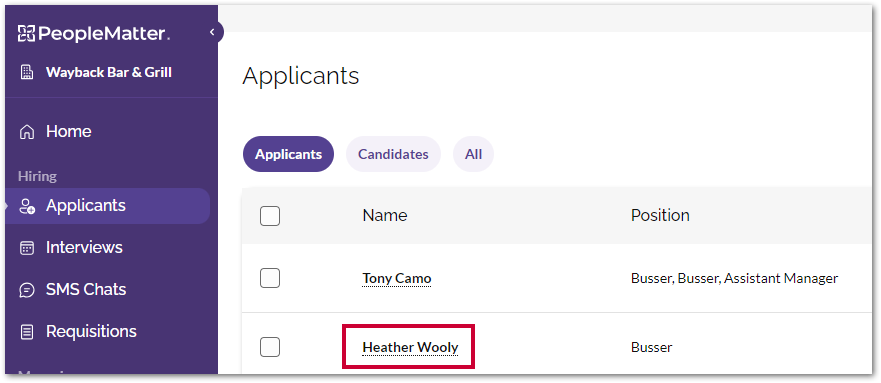This screenshot has height=383, width=881.
Task: Click the PeopleMatter logo icon
Action: [x=26, y=33]
